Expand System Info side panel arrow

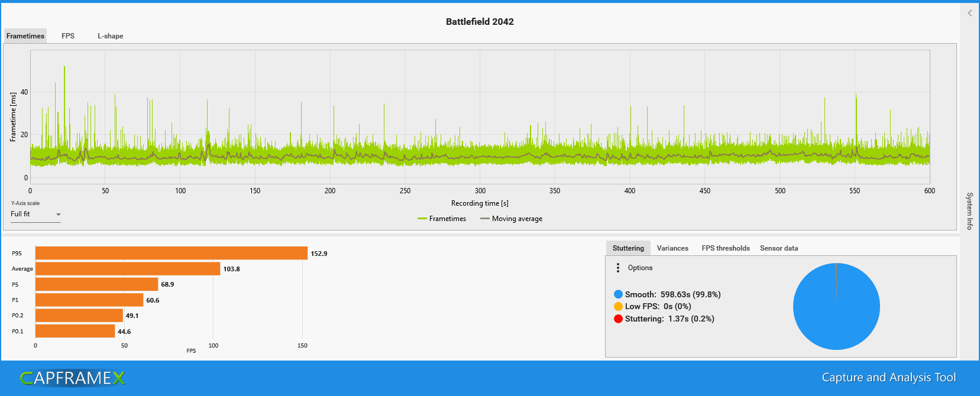click(x=970, y=13)
